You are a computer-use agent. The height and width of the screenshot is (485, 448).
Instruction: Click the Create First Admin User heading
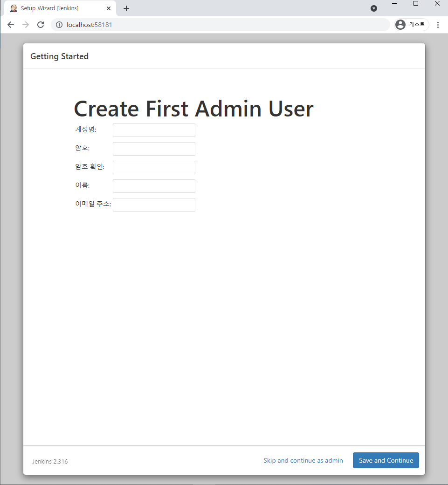click(x=193, y=109)
